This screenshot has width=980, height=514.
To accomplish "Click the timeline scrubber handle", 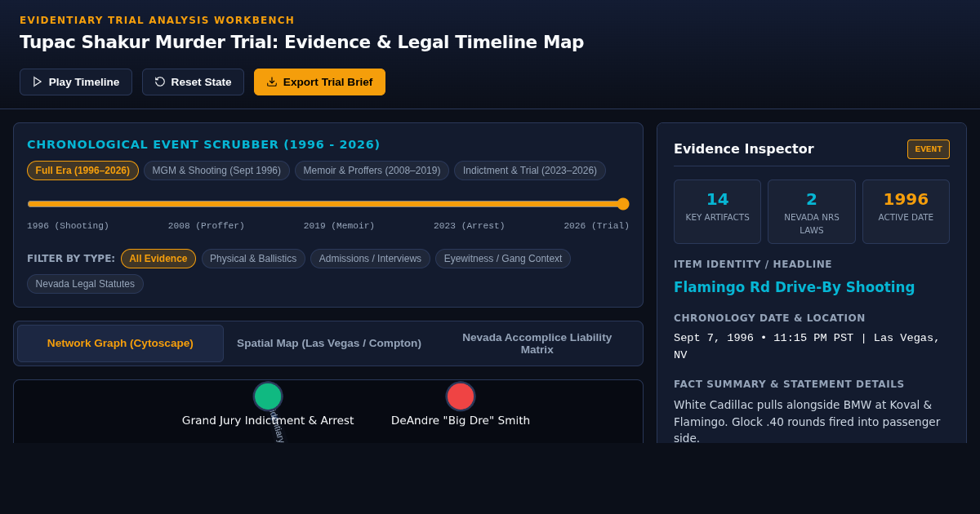I will 623,204.
